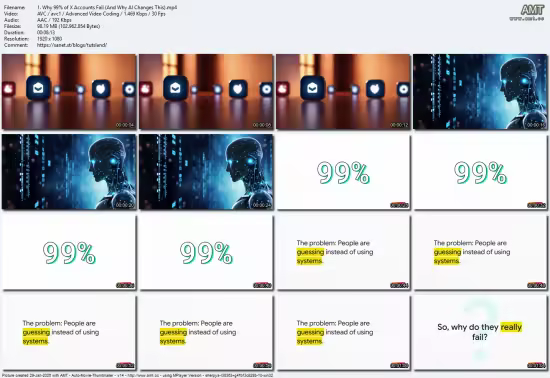Screen dimensions: 550x378
Task: Click the Resolution value '1920 x 1080'
Action: [49, 39]
